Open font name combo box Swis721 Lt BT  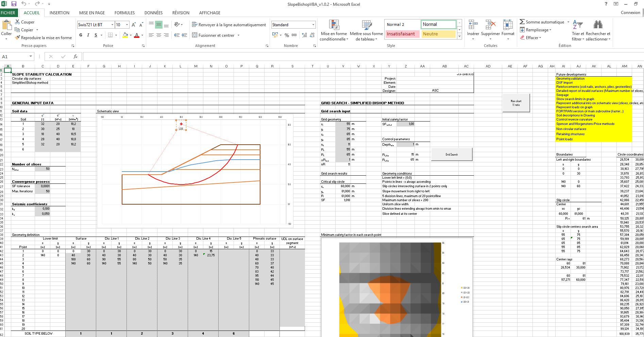point(96,25)
